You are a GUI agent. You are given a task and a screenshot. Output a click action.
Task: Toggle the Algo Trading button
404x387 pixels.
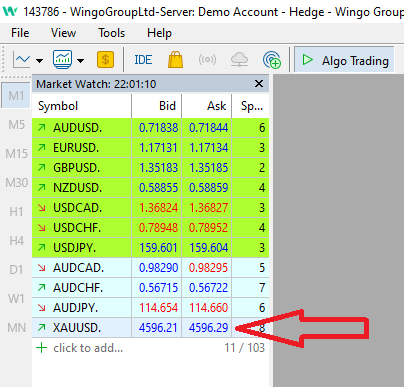[x=344, y=60]
